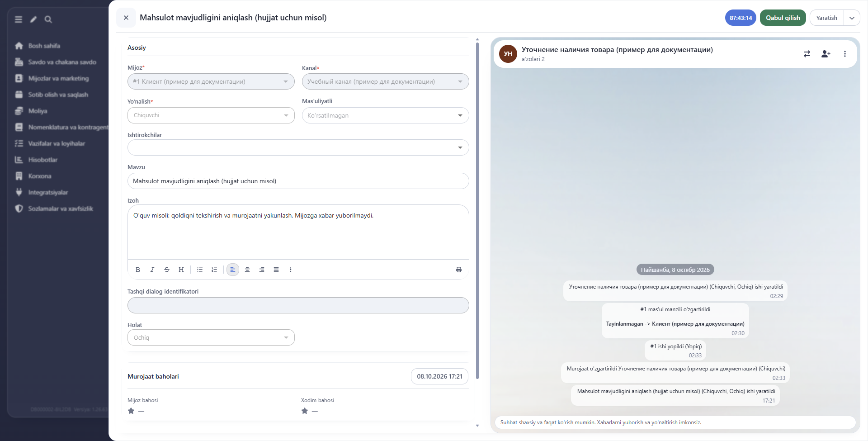
Task: Click the Xodim bahosi star rating
Action: [x=305, y=411]
